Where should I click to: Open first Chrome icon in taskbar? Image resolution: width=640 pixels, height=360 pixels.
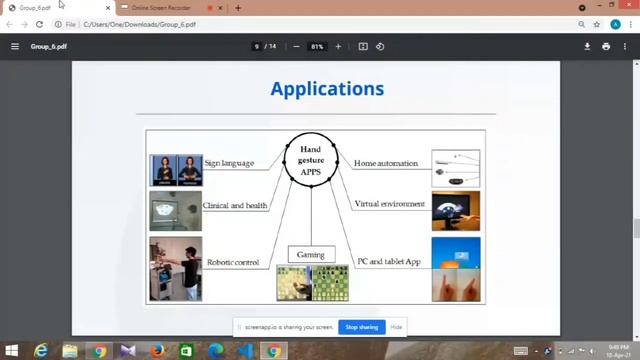(x=99, y=351)
